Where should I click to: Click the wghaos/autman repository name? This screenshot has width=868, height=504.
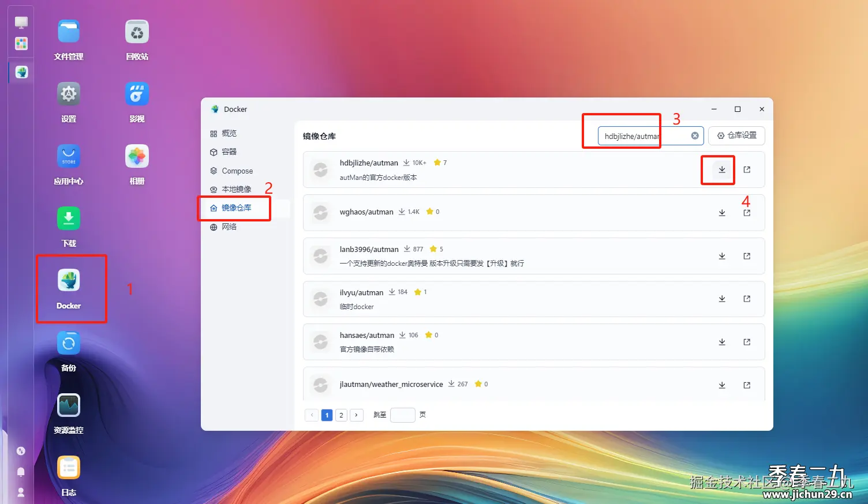coord(366,212)
